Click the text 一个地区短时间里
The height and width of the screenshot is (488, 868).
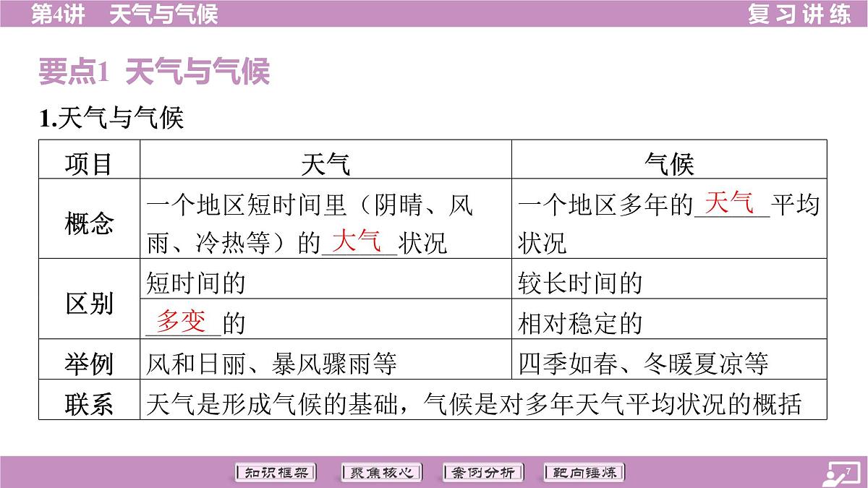pyautogui.click(x=247, y=205)
